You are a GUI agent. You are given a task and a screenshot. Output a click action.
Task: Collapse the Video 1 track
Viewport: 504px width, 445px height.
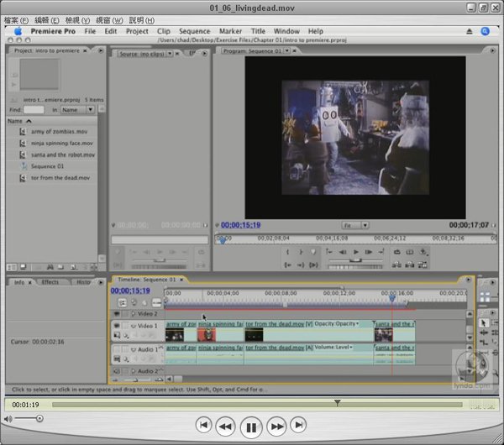pyautogui.click(x=133, y=326)
